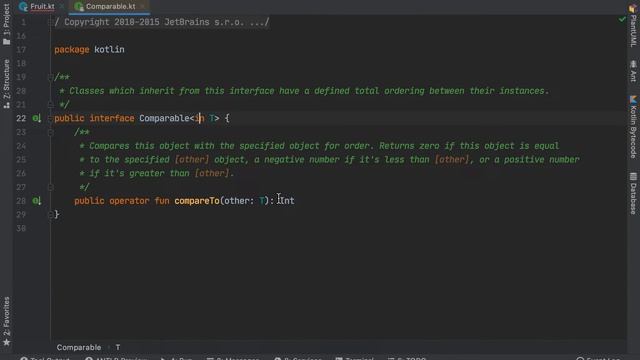Click the package keyword on line 17
The height and width of the screenshot is (360, 640).
point(71,49)
